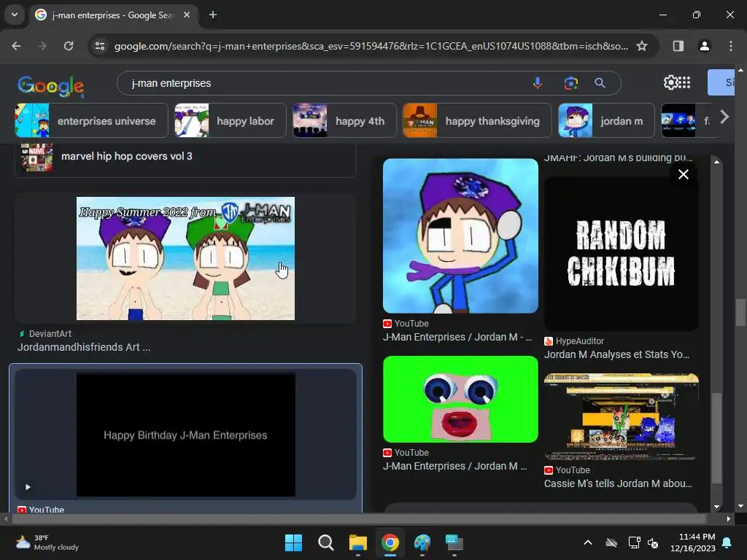Bookmark this page with the star icon

tap(642, 46)
